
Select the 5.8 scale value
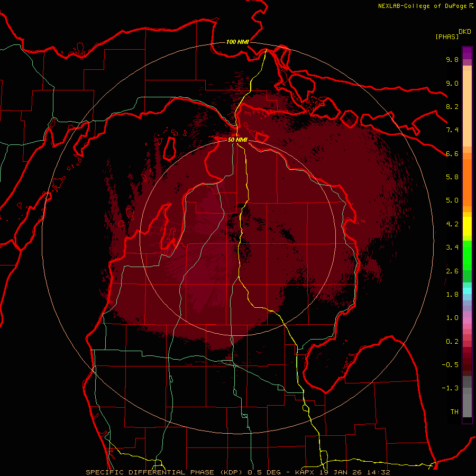(x=452, y=177)
